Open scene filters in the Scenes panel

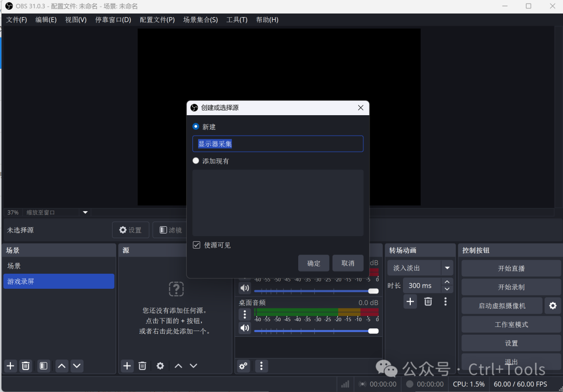click(44, 366)
